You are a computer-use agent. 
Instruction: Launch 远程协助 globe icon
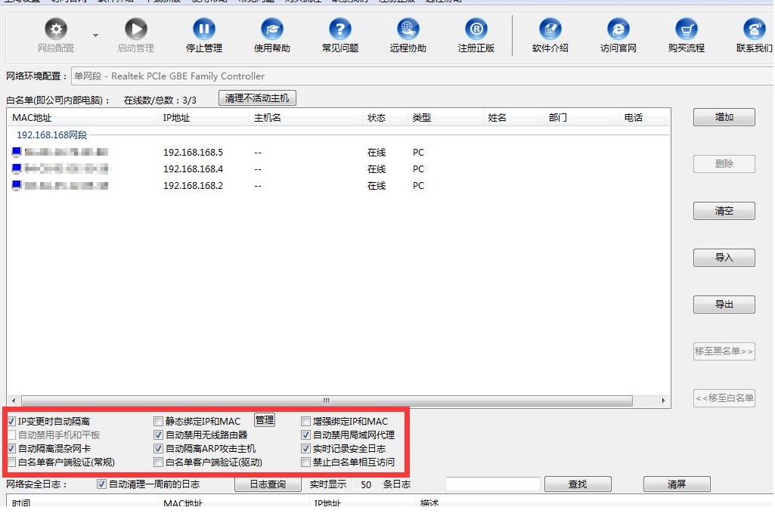[x=408, y=29]
